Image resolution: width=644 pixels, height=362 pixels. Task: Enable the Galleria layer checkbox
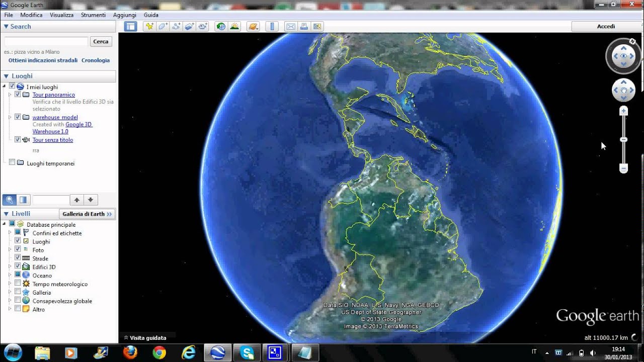click(18, 292)
